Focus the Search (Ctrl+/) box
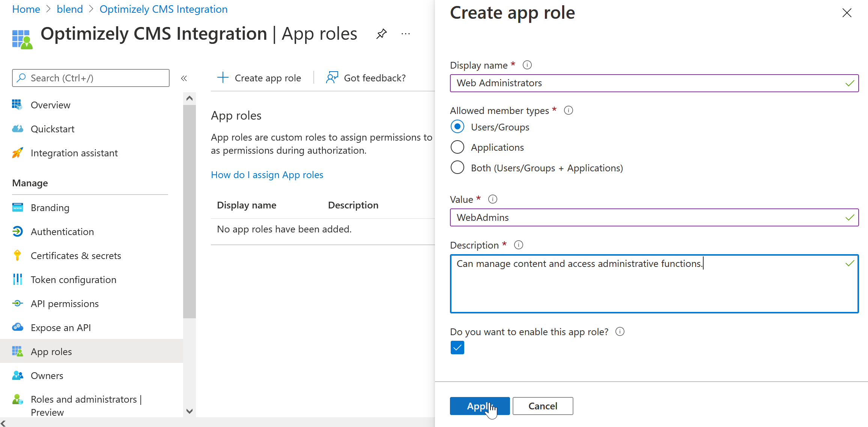Viewport: 868px width, 427px height. pos(90,78)
